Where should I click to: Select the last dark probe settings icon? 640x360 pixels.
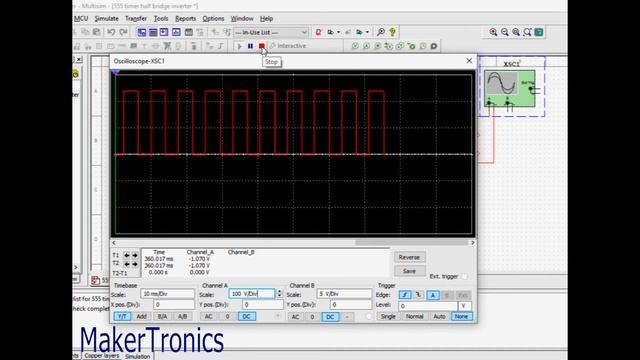tap(434, 46)
